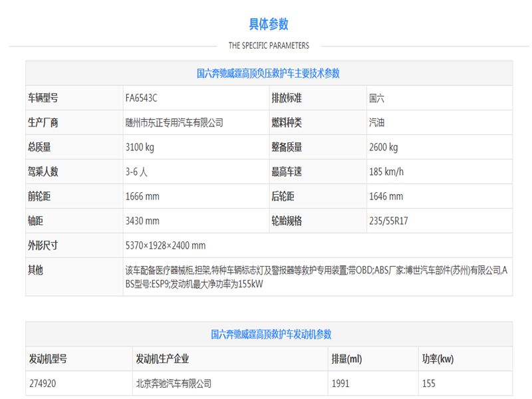This screenshot has width=532, height=399.
Task: Open the 国六奔驰威霆高顶负压救护车主要技术参数 title link
Action: pyautogui.click(x=269, y=73)
